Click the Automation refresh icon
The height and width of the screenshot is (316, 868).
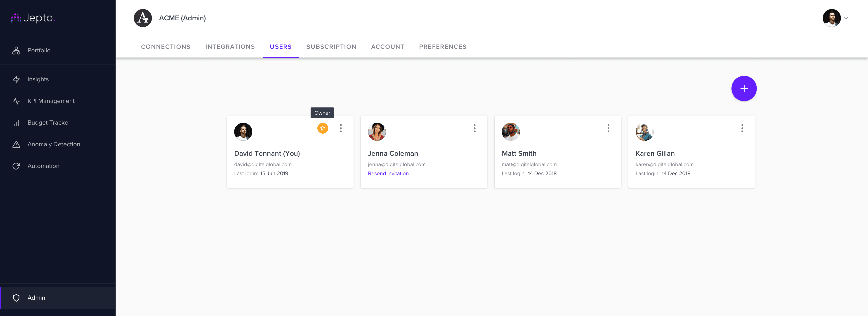click(x=16, y=166)
